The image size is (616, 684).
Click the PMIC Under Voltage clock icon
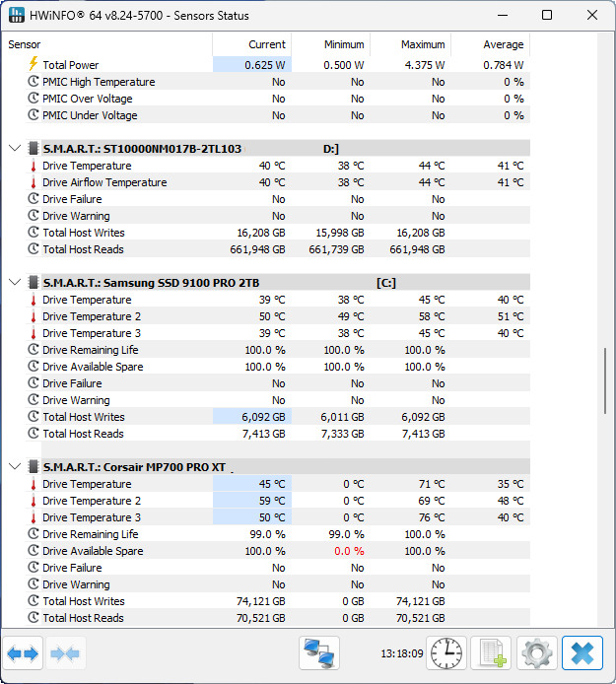(34, 114)
